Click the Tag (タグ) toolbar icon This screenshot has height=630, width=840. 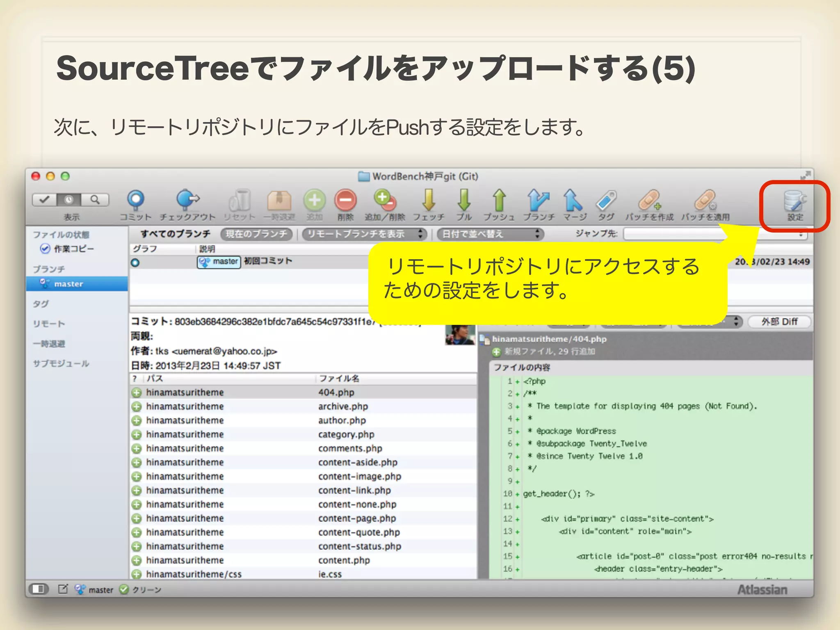[x=606, y=200]
